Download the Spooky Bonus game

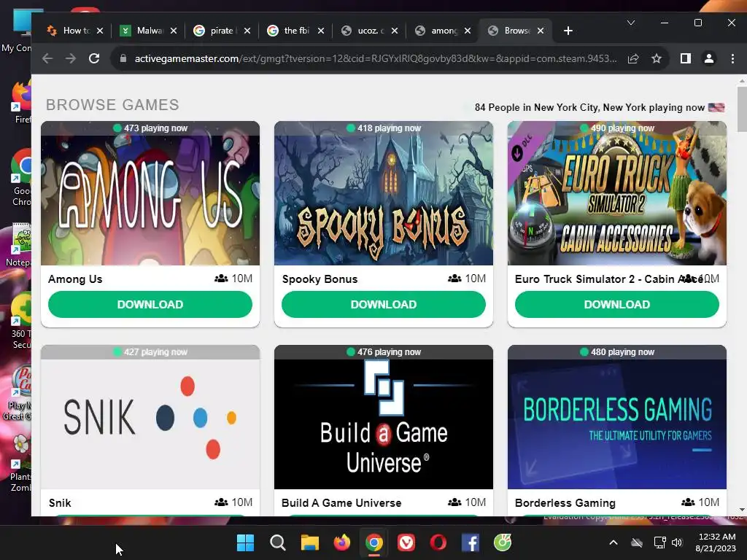click(x=384, y=304)
